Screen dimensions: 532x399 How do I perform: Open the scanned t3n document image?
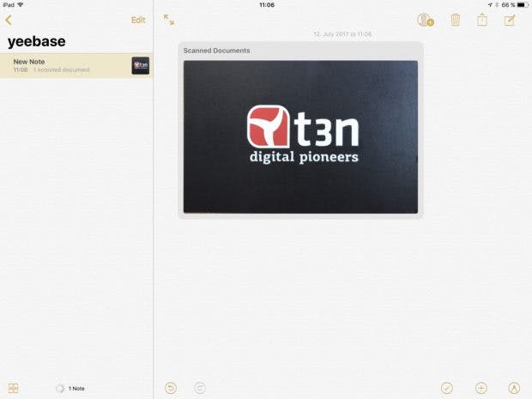300,136
